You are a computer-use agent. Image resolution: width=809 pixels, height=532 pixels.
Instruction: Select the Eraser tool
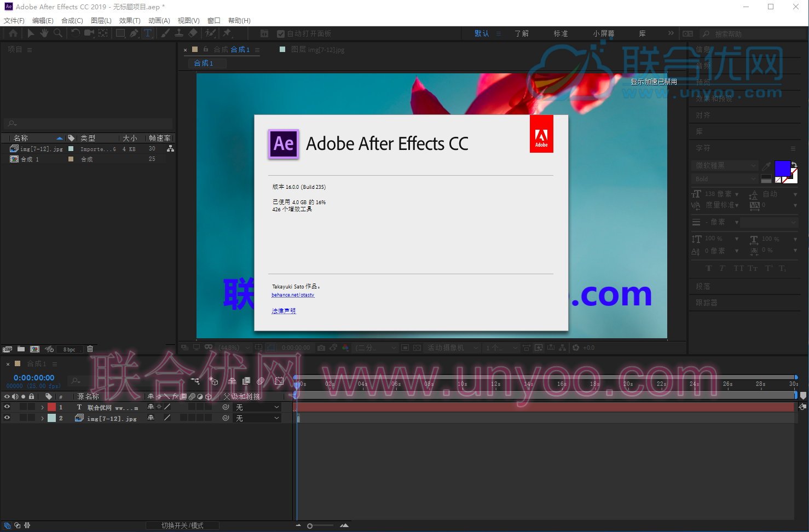193,33
